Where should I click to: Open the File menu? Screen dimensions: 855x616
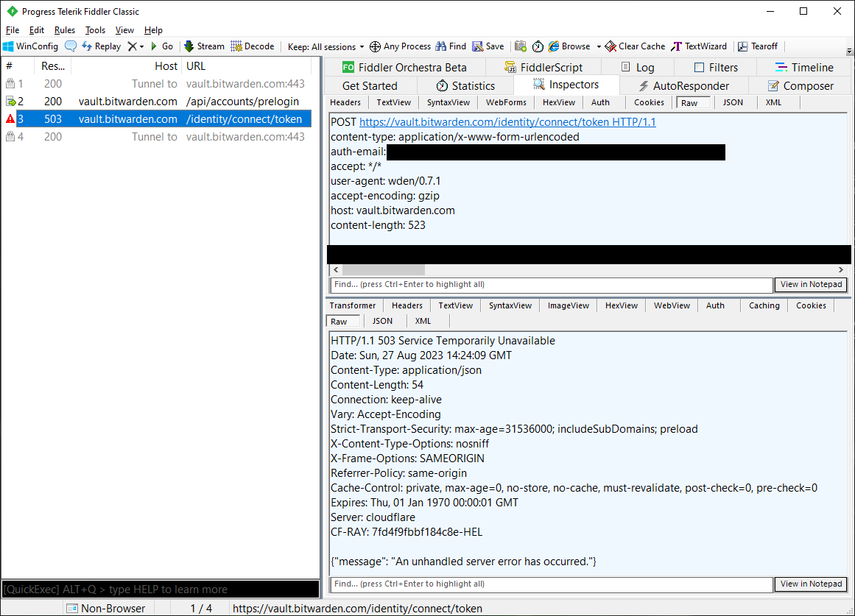point(13,30)
